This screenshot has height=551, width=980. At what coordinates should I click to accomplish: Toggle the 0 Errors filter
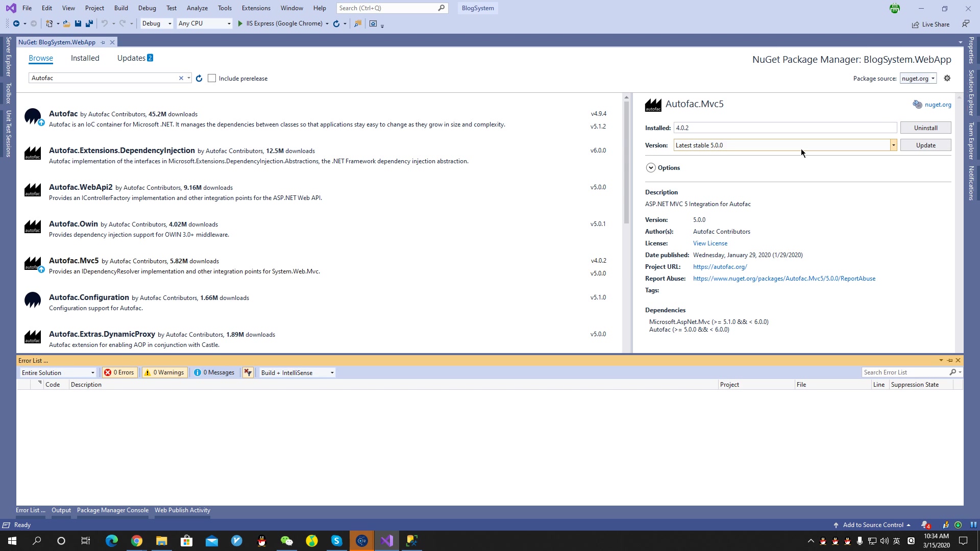(119, 372)
